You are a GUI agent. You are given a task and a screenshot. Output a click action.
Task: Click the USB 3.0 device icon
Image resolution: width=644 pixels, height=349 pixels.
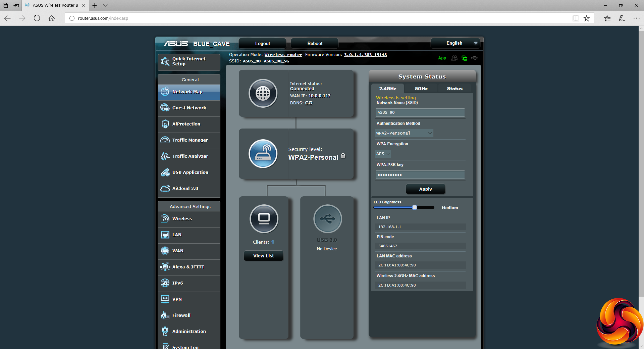327,219
